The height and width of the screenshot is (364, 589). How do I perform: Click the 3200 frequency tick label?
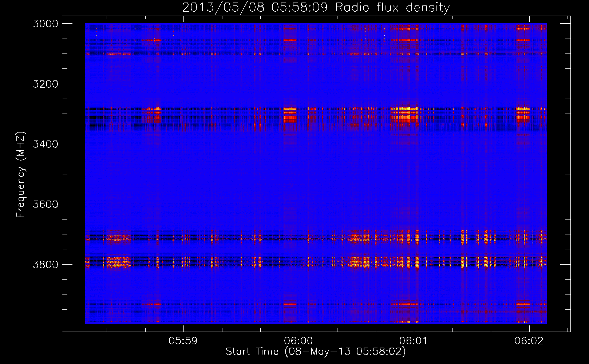pos(46,84)
